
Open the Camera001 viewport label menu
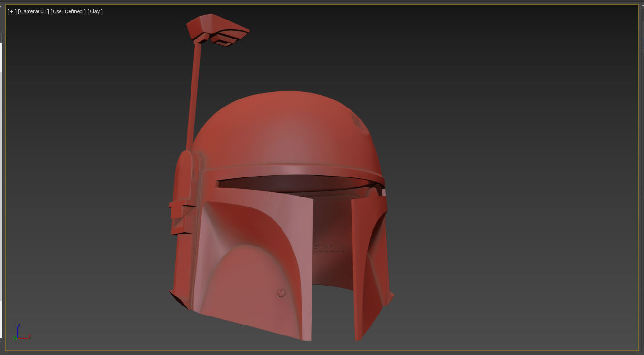tap(33, 11)
